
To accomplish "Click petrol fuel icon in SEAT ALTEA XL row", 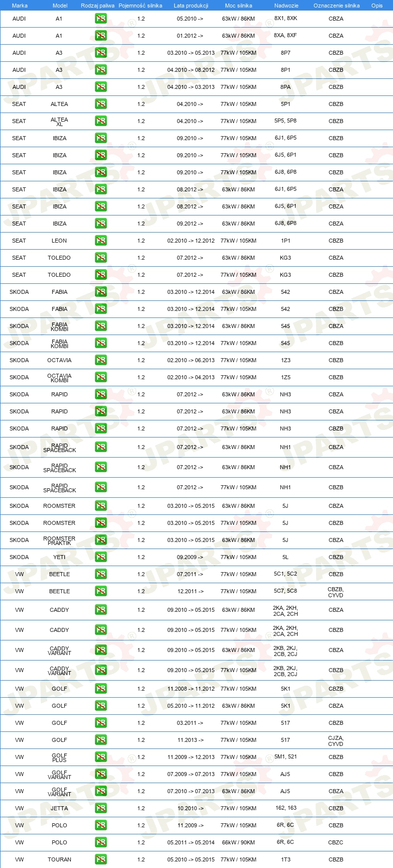I will click(x=101, y=121).
